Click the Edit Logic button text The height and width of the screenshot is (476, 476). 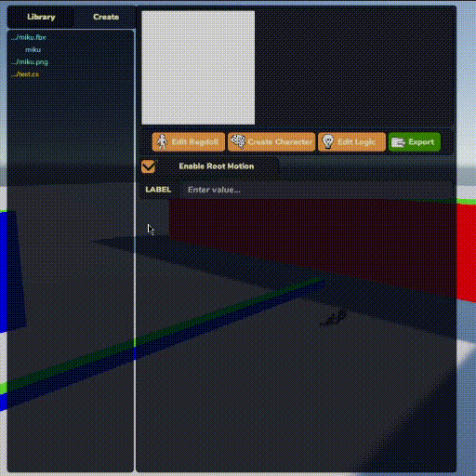pyautogui.click(x=356, y=142)
